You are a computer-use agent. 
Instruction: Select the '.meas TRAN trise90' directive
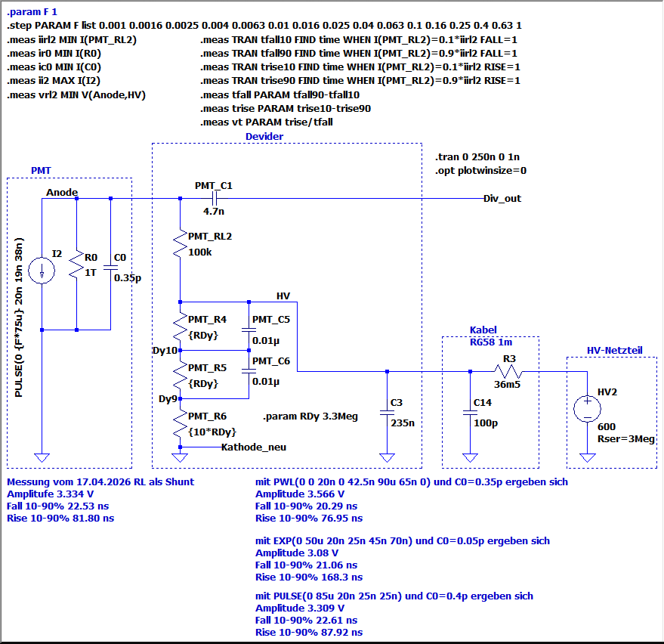(x=360, y=80)
